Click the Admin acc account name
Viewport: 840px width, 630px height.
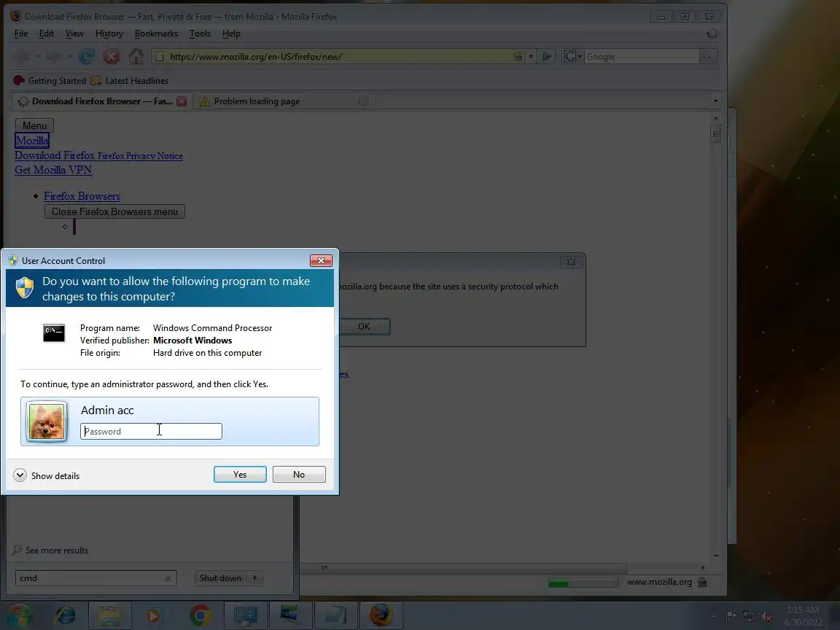[107, 410]
